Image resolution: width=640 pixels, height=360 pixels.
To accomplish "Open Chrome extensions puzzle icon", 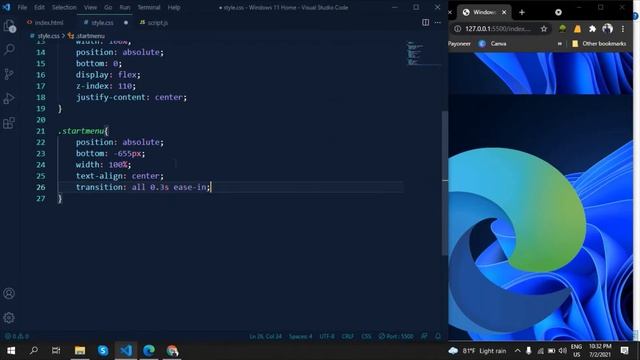I will click(x=592, y=29).
